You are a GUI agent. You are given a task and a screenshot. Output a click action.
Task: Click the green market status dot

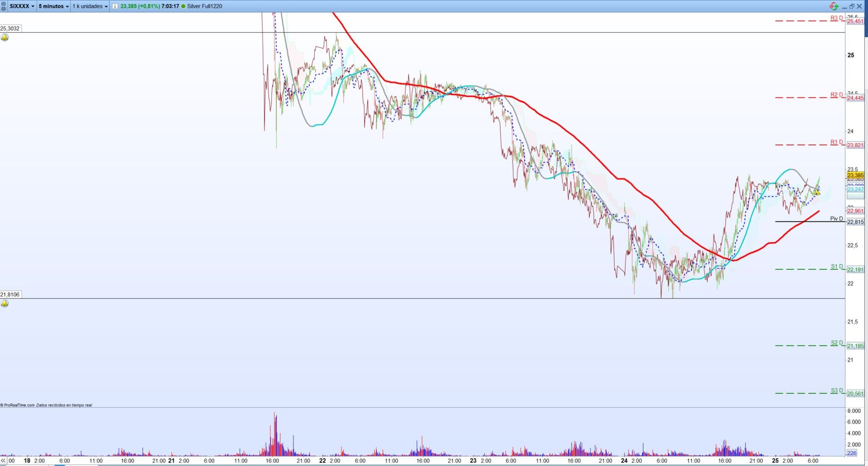click(183, 6)
